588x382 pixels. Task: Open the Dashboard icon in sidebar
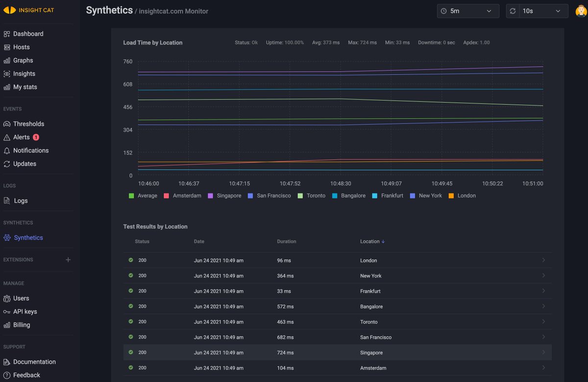(x=7, y=34)
